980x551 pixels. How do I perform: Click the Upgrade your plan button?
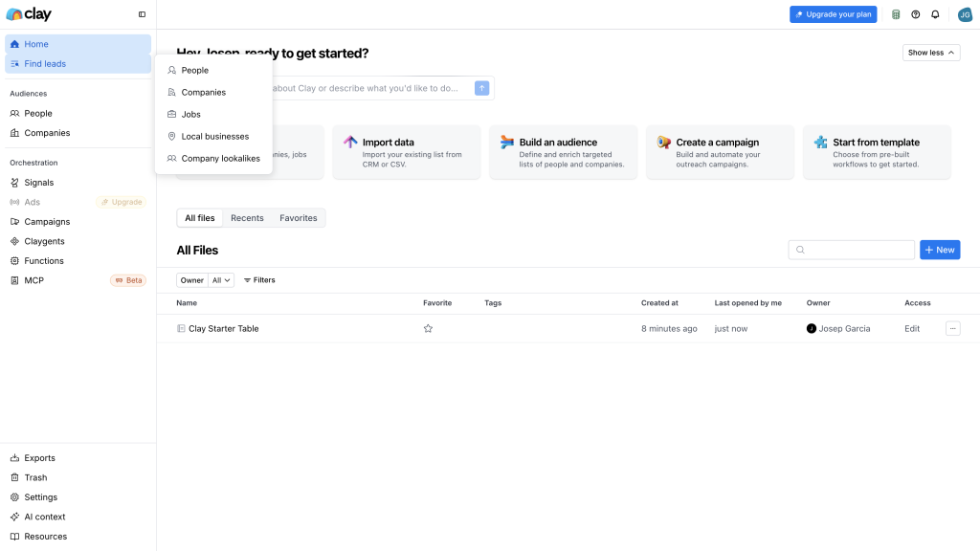834,14
